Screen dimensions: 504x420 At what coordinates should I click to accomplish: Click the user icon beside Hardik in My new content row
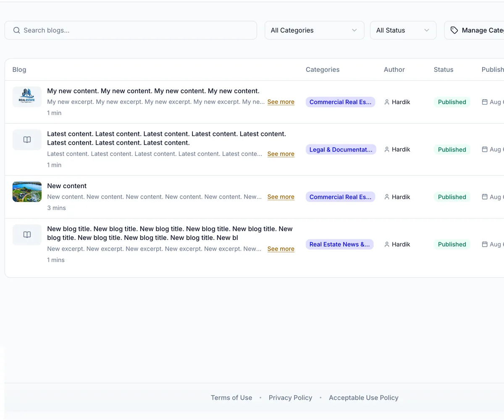387,102
